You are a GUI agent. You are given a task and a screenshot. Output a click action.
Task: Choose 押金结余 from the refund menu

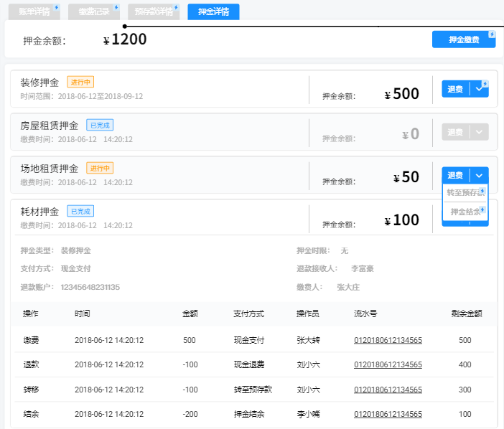coord(465,212)
